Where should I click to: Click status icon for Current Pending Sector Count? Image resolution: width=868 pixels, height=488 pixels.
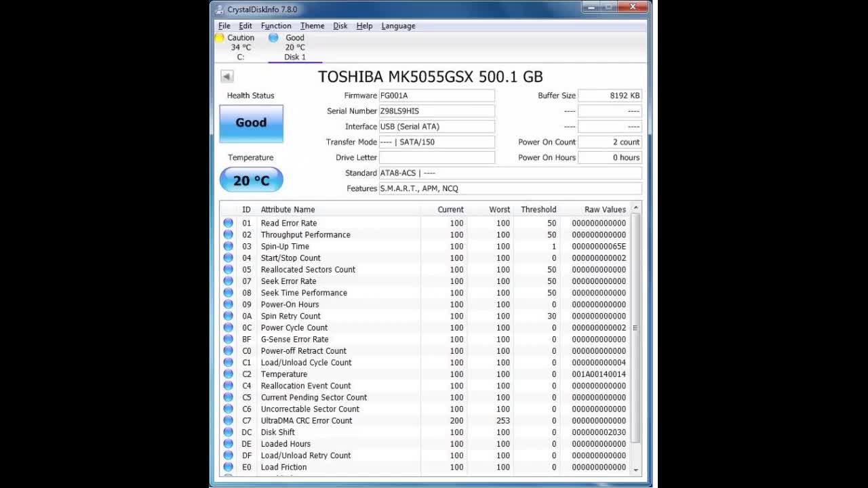point(228,397)
